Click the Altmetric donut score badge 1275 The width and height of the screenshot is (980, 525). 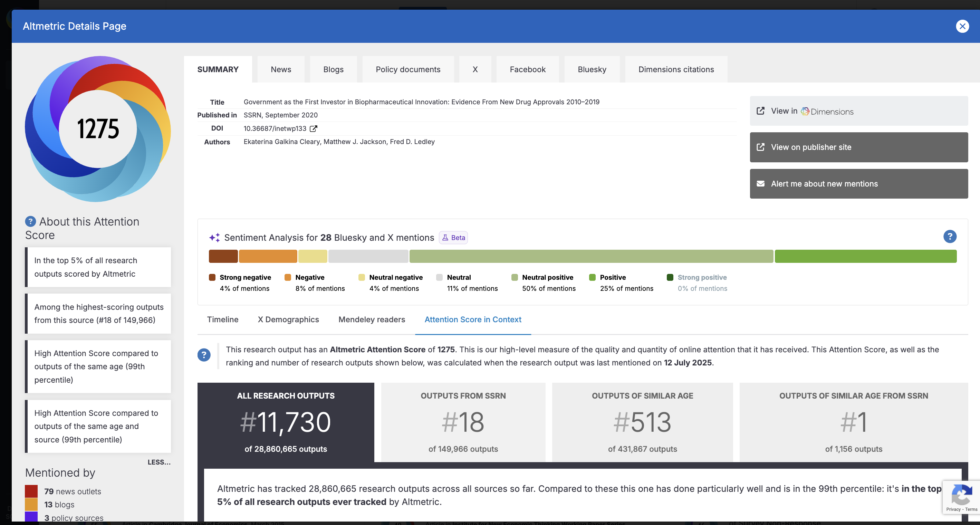[x=98, y=128]
